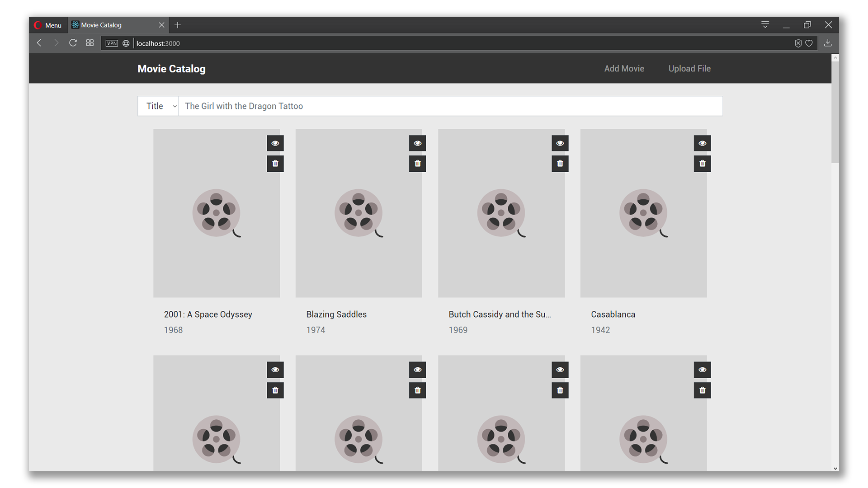868x488 pixels.
Task: Show site information globe icon
Action: [126, 43]
